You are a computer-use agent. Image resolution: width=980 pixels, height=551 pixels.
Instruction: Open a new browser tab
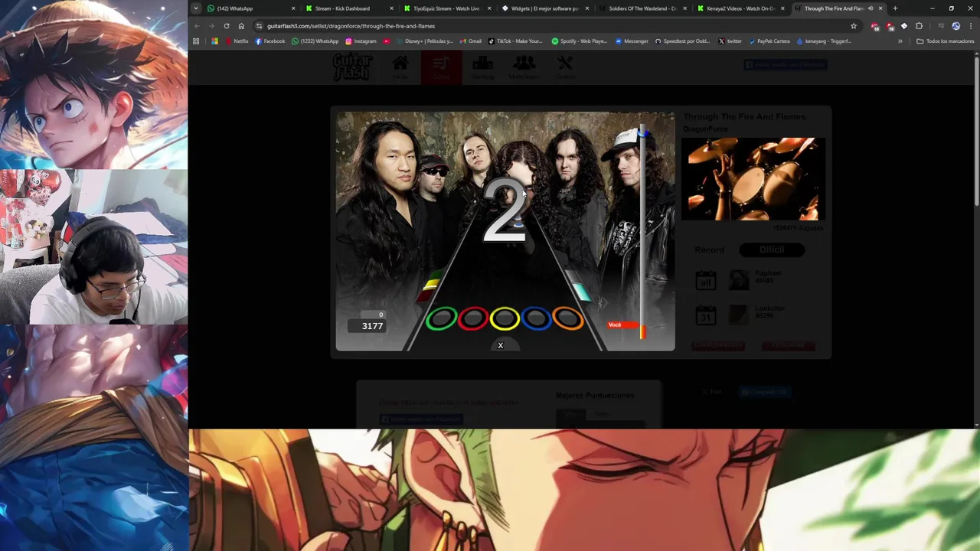pyautogui.click(x=895, y=8)
